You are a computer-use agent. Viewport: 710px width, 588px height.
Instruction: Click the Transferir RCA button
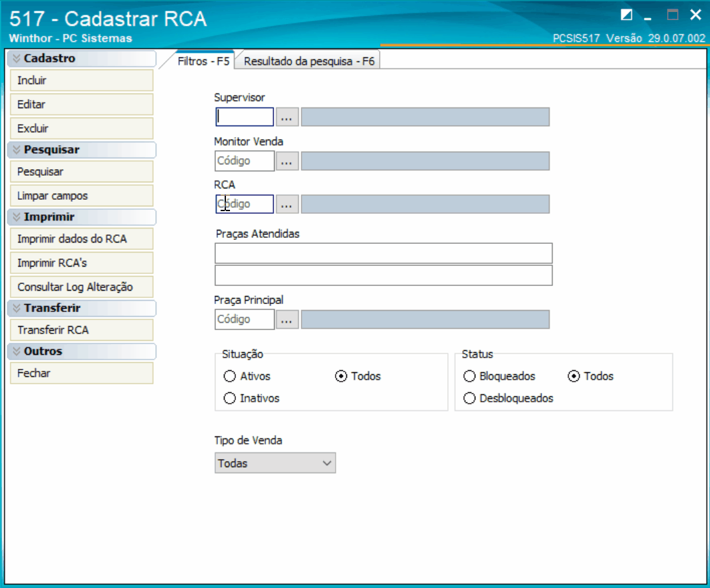[82, 330]
